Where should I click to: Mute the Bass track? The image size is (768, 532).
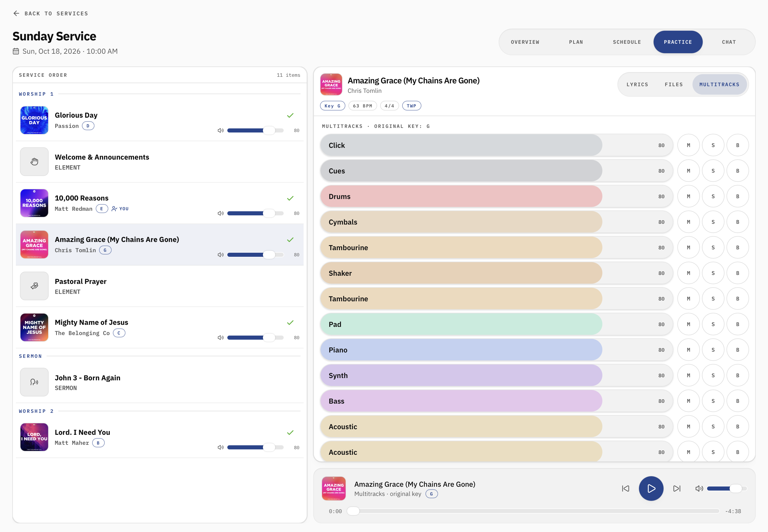pyautogui.click(x=689, y=401)
